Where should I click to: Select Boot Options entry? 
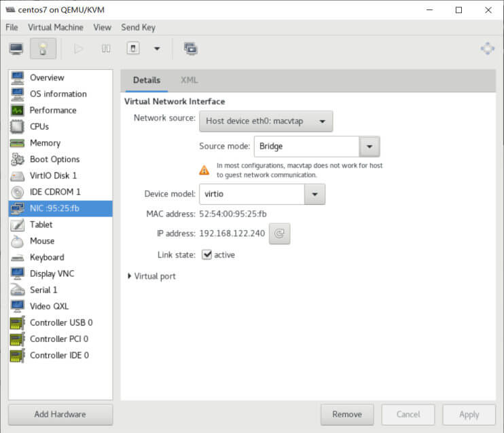pos(60,159)
